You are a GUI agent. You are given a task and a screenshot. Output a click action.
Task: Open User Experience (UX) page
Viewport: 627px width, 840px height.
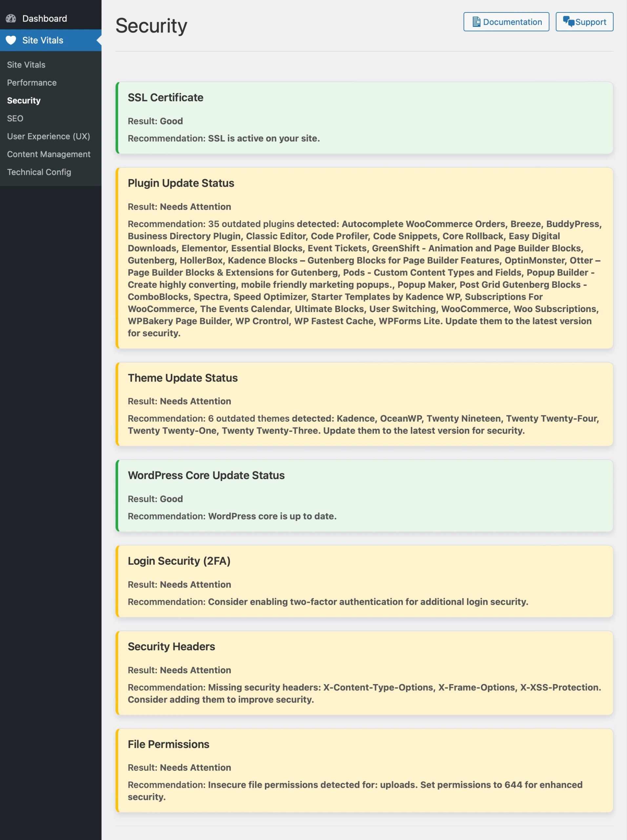point(49,136)
